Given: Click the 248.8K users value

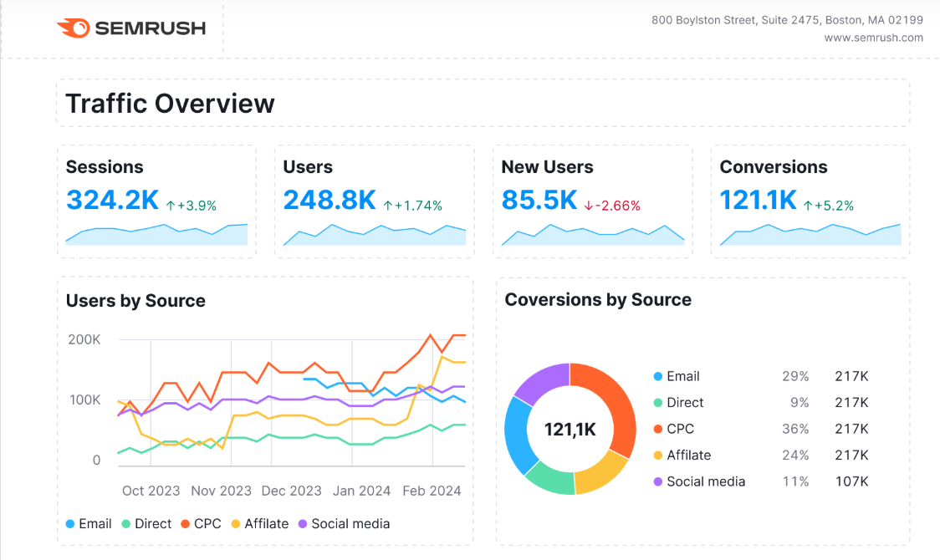Looking at the screenshot, I should pos(330,200).
